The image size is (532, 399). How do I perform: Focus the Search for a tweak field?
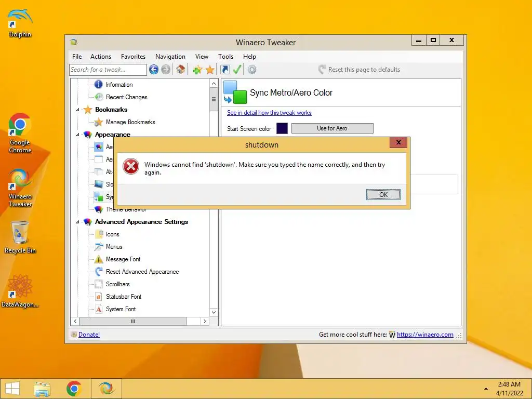click(x=108, y=70)
